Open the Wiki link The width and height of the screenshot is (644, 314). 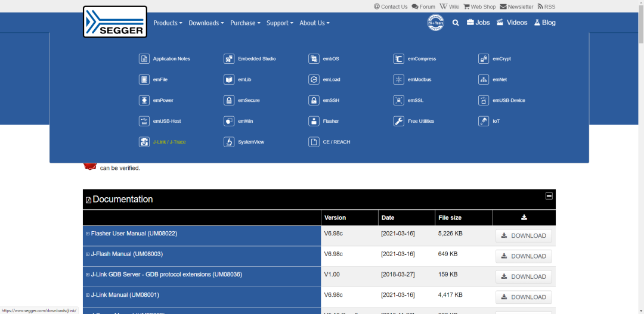(450, 7)
